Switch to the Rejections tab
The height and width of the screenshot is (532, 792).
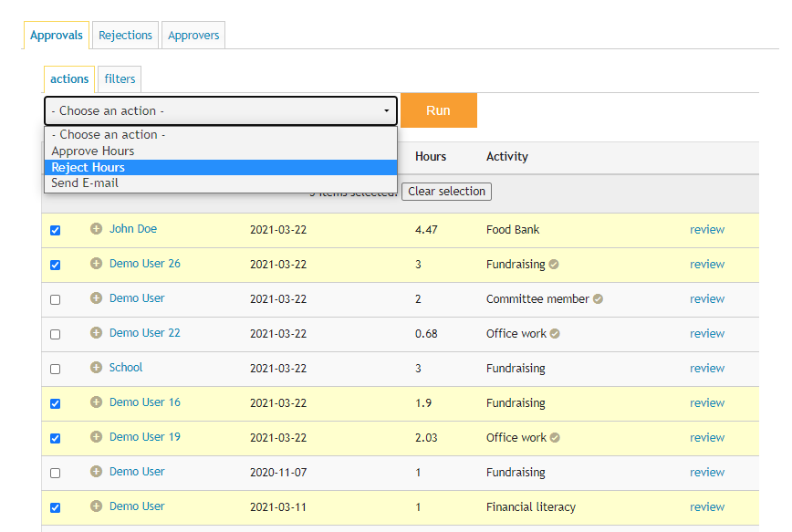pos(125,36)
